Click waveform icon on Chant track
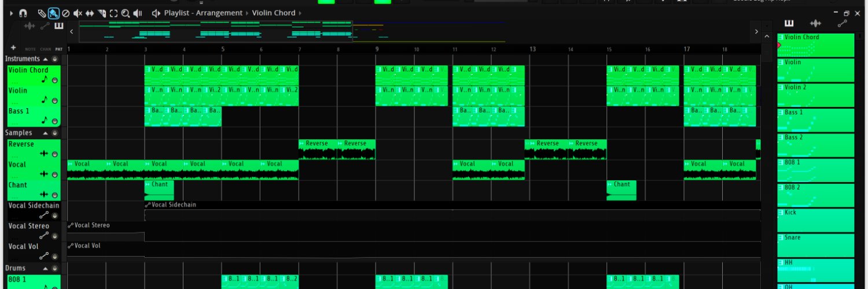This screenshot has width=868, height=289. coord(44,195)
